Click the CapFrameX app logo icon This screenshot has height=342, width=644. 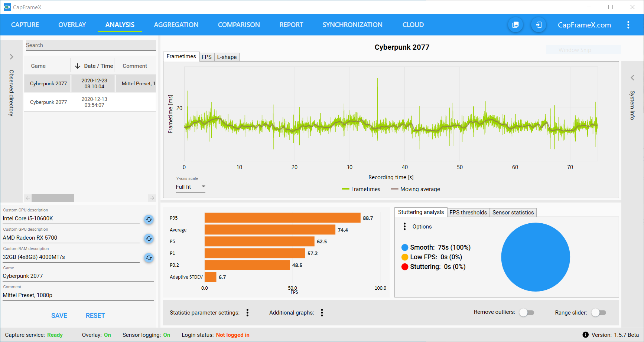[x=7, y=7]
